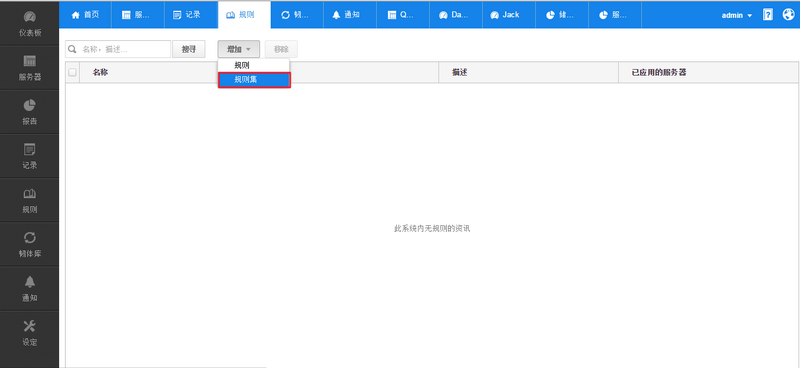800x368 pixels.
Task: Open the 通知 notifications section in the sidebar
Action: (x=30, y=288)
